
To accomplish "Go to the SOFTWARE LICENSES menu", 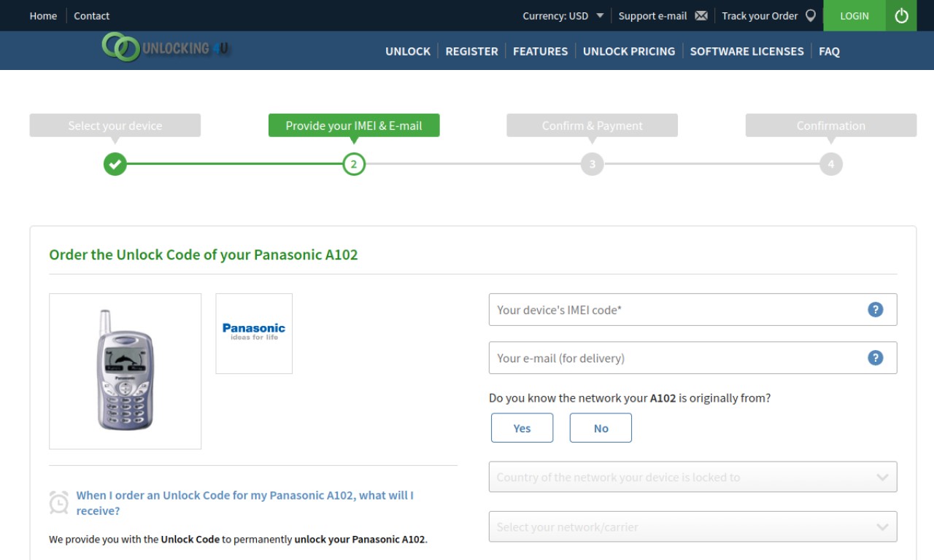I will [x=746, y=51].
